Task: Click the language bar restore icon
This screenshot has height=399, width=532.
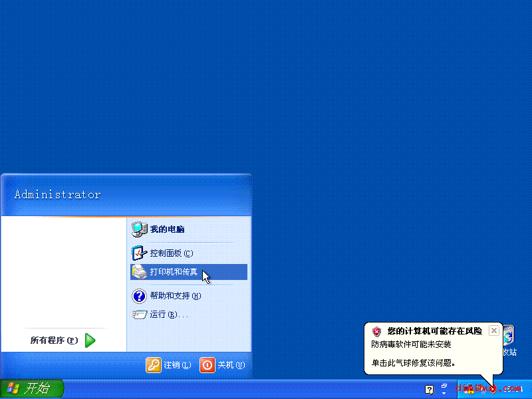Action: pyautogui.click(x=444, y=386)
